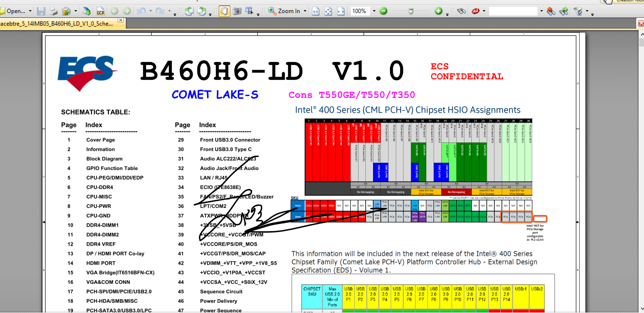644x313 pixels.
Task: Click the 'SCHEMATICS TABLE:' heading
Action: (x=96, y=112)
